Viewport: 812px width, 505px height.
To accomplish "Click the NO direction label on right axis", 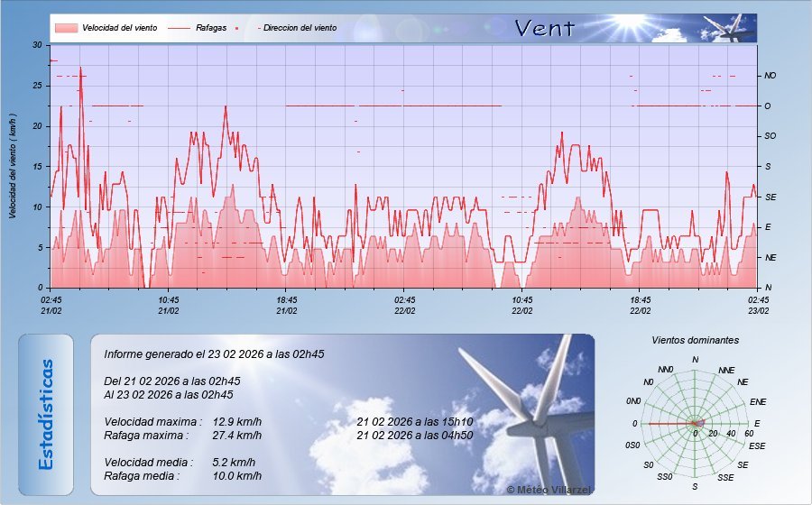I will coord(770,76).
